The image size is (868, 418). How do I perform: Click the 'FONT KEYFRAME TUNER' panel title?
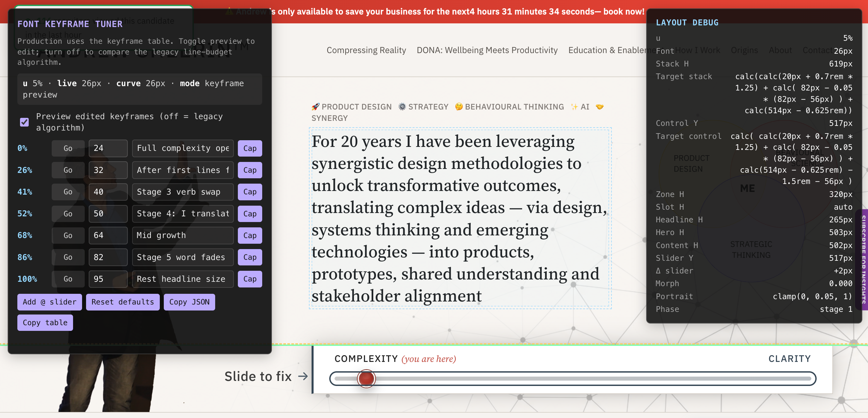[x=70, y=24]
